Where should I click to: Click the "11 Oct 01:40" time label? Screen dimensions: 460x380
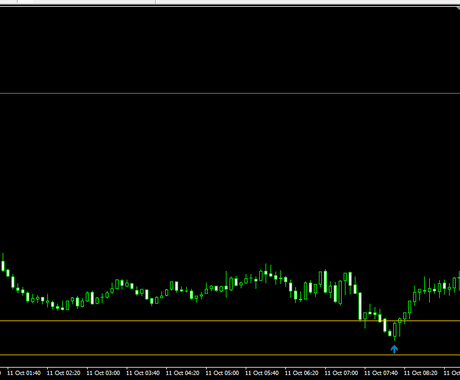coord(24,373)
